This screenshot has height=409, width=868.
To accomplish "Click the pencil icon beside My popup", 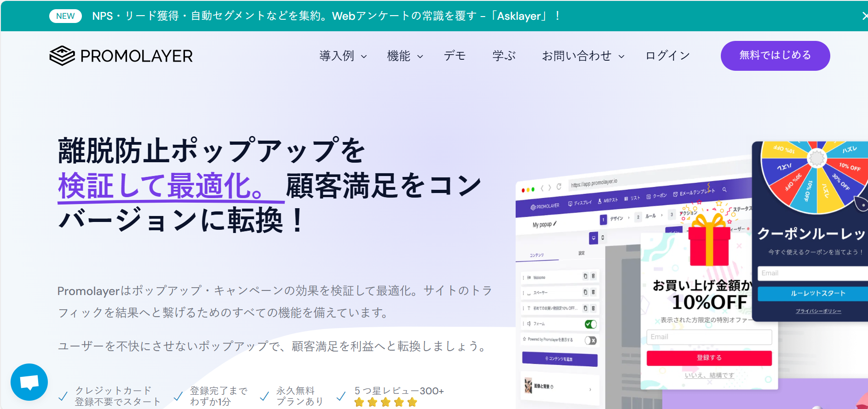I will pyautogui.click(x=555, y=223).
